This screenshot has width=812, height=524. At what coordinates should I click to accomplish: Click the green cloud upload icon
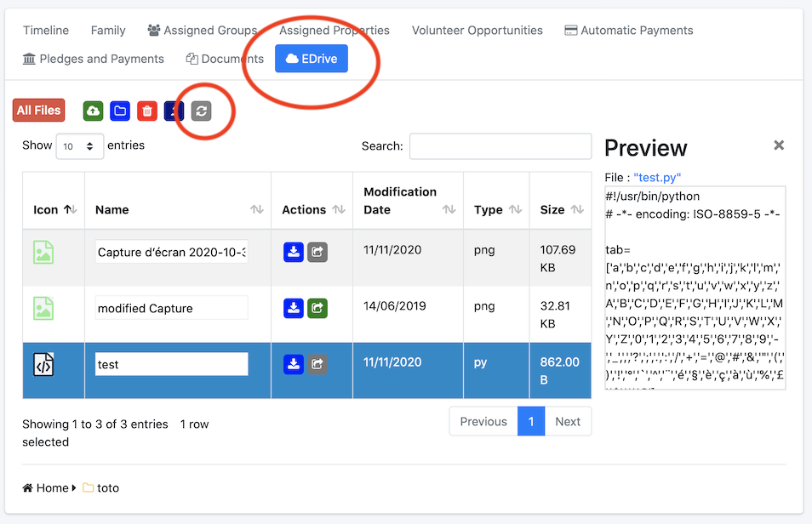94,111
